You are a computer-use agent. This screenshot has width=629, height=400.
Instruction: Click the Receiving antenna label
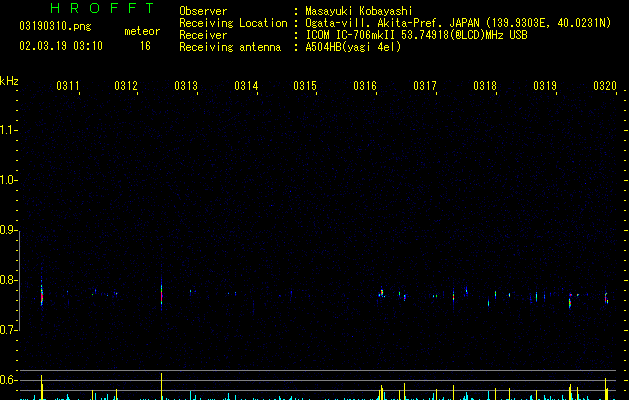coord(230,47)
